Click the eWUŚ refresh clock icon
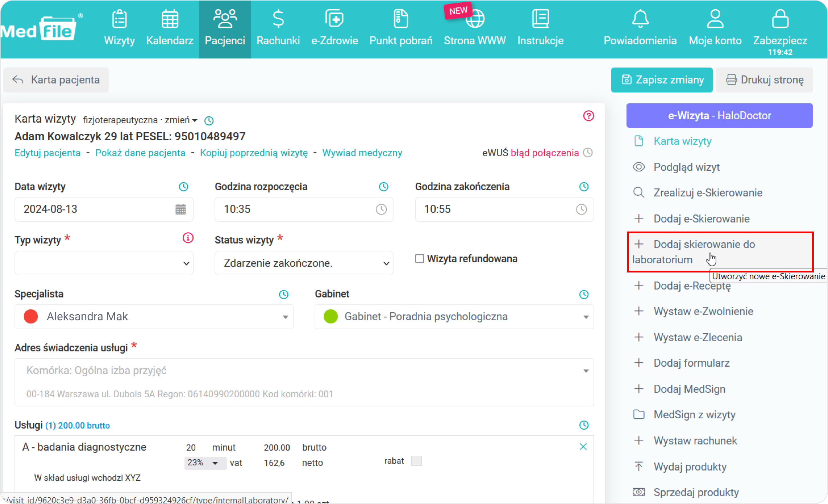Screen dimensions: 828x504 [x=588, y=152]
